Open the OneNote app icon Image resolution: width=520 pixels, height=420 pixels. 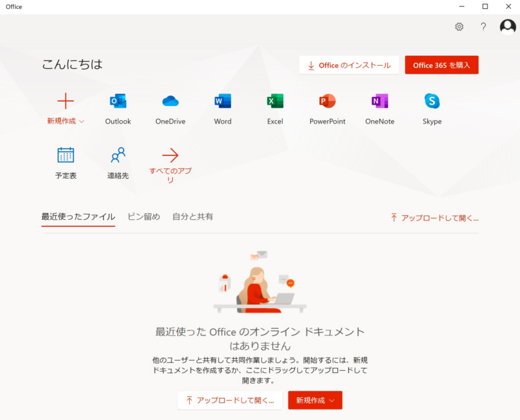tap(380, 101)
